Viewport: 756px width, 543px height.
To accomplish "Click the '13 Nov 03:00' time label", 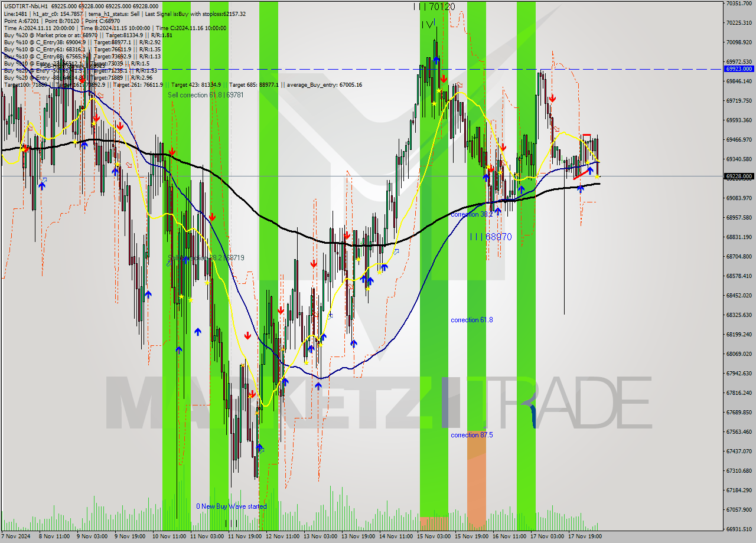I will 320,537.
